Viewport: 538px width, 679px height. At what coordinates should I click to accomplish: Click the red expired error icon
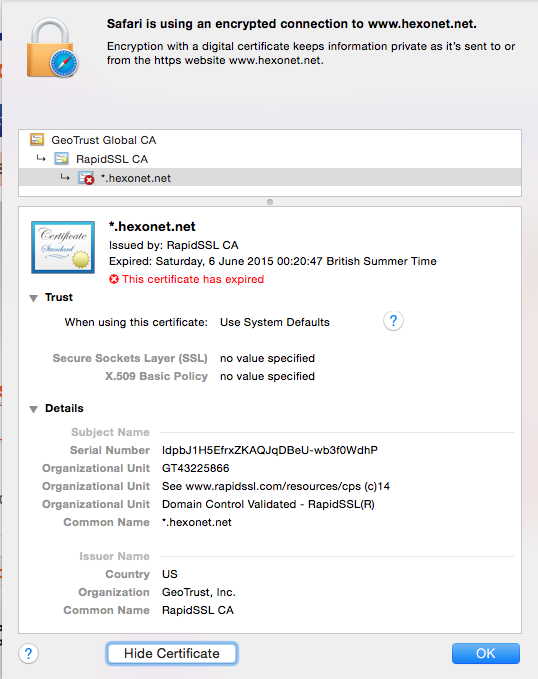[114, 279]
